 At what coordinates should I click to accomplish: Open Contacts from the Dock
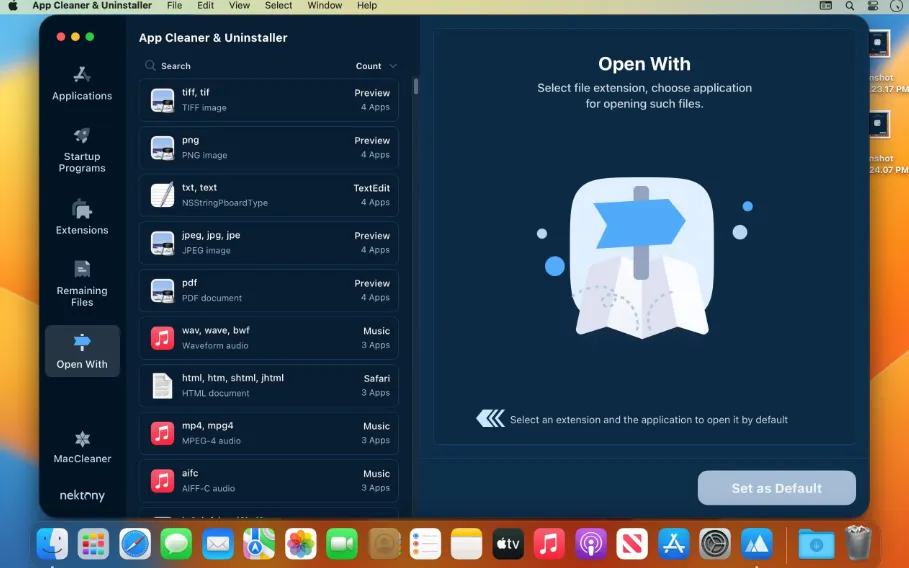(x=384, y=544)
